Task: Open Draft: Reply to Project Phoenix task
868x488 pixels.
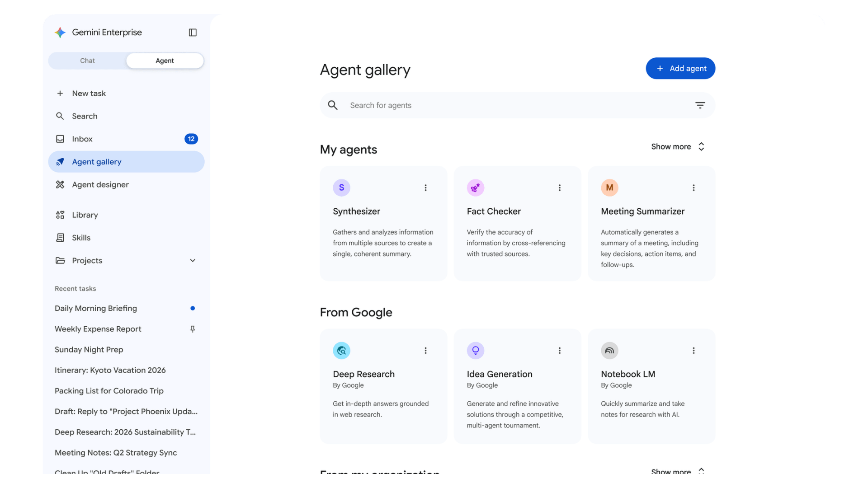Action: [x=126, y=412]
